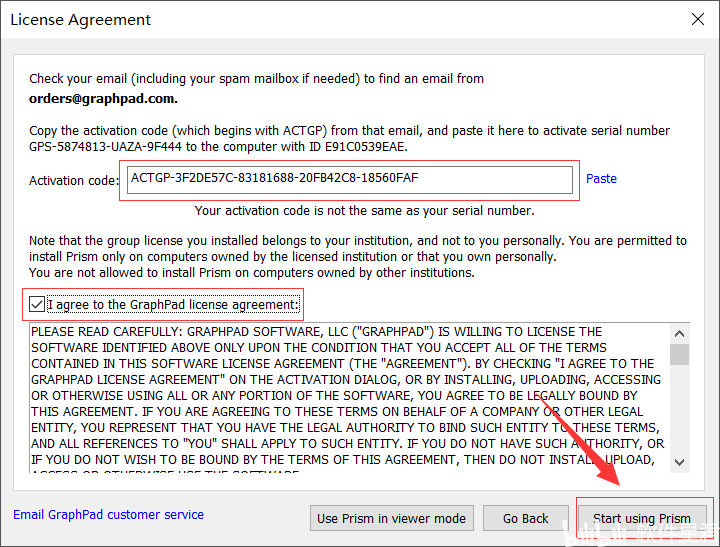Click the License Agreement title text
Viewport: 720px width, 547px height.
(x=80, y=20)
